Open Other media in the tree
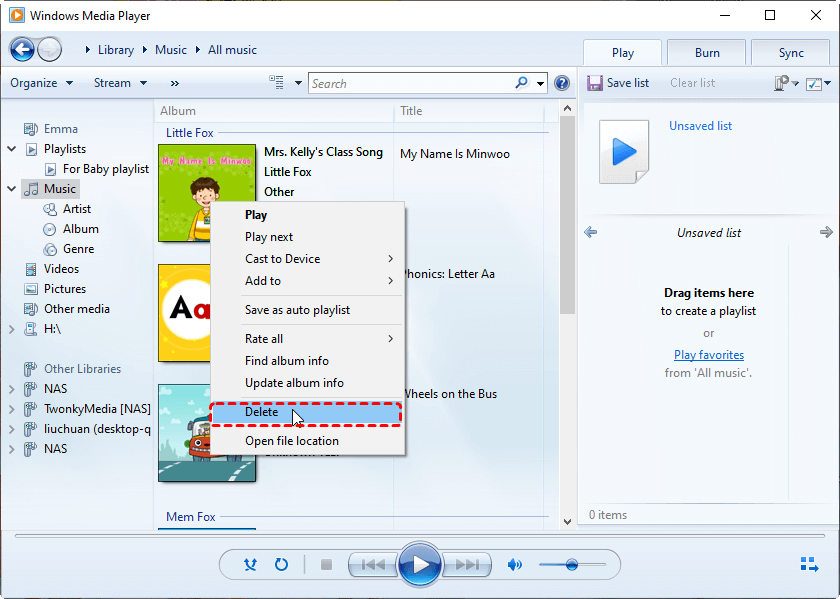Image resolution: width=840 pixels, height=599 pixels. point(77,309)
